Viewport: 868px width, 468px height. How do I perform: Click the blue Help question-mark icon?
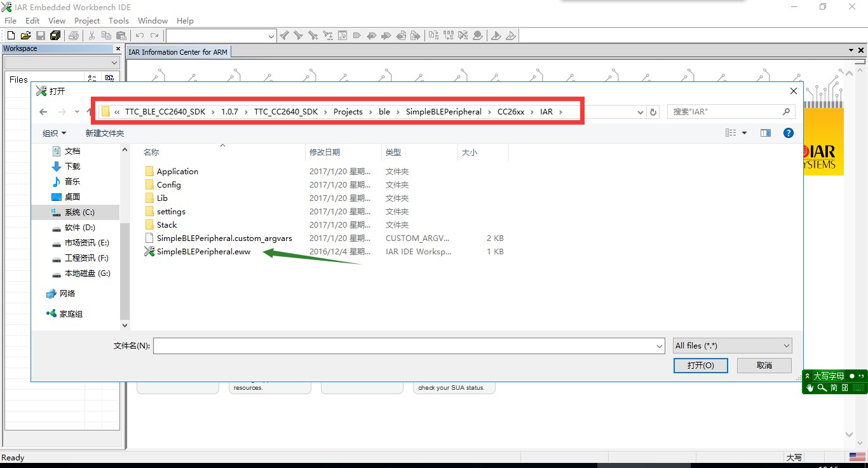click(x=789, y=133)
